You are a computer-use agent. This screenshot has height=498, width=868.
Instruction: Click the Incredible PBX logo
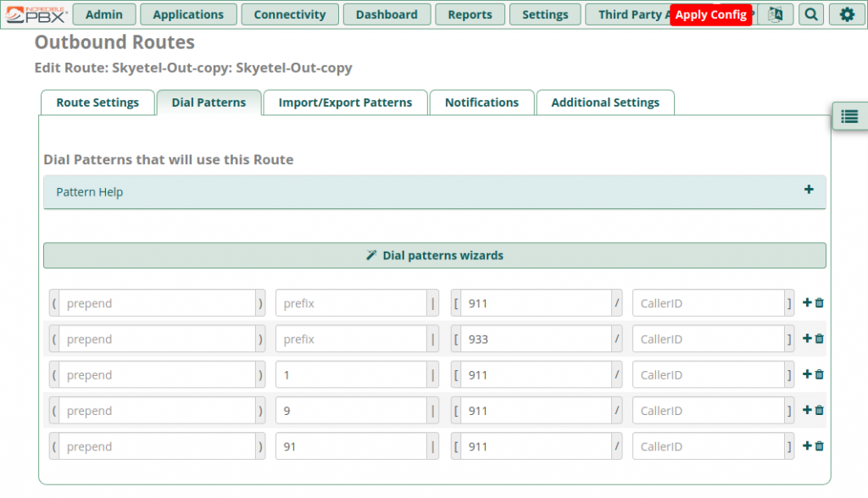tap(36, 14)
